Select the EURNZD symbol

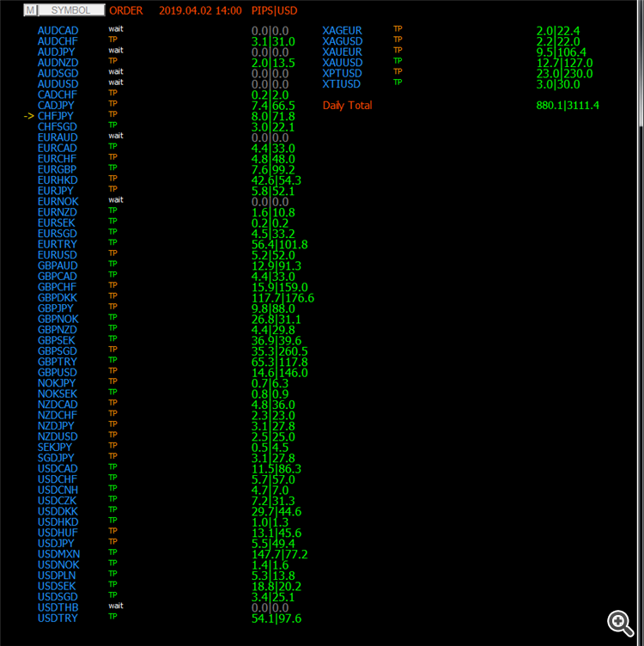58,212
